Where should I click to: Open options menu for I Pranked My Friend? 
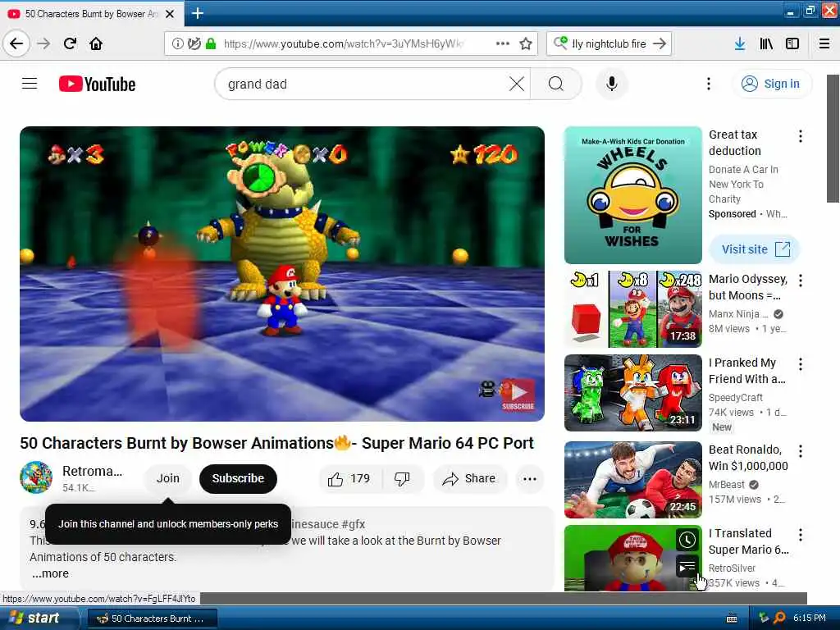coord(801,364)
